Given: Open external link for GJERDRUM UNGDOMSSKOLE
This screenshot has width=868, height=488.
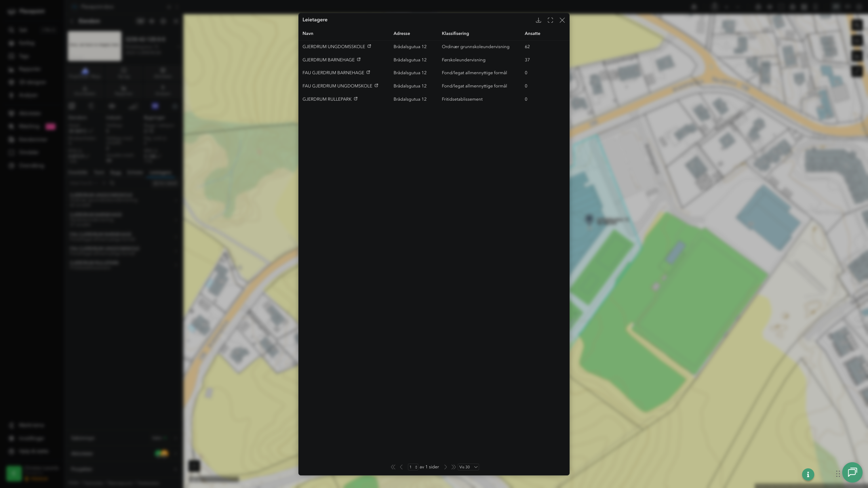Looking at the screenshot, I should click(x=369, y=46).
